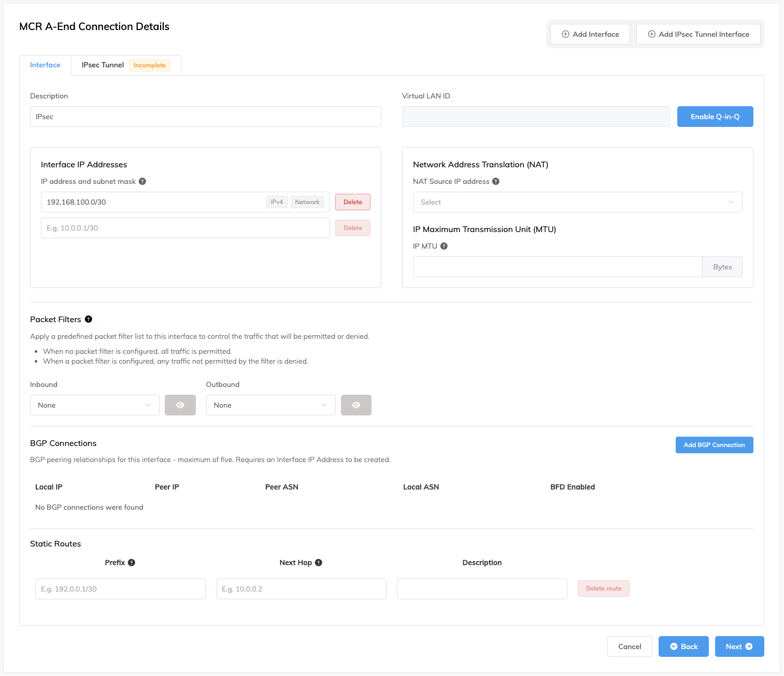
Task: Open the NAT Source IP address Select dropdown
Action: [577, 202]
